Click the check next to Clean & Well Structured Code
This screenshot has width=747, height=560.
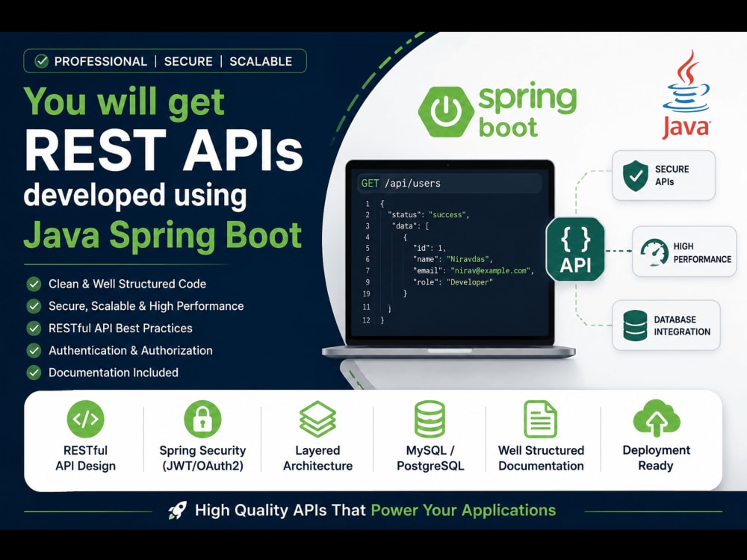pyautogui.click(x=34, y=284)
